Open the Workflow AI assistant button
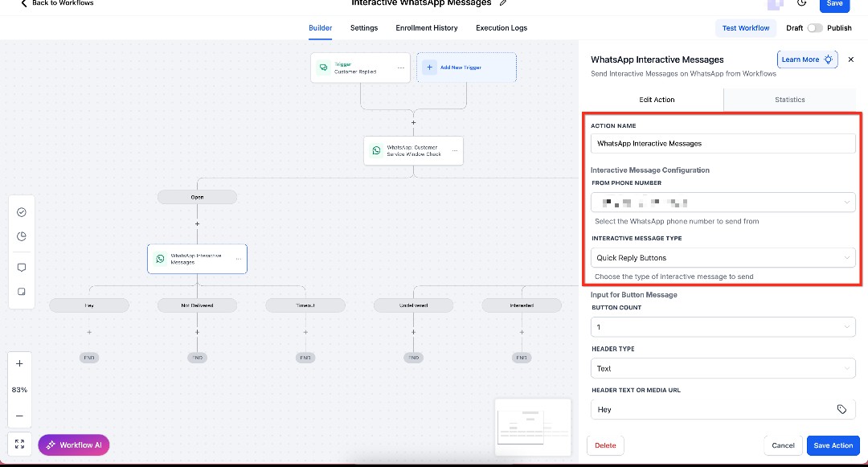The width and height of the screenshot is (868, 467). click(x=74, y=444)
